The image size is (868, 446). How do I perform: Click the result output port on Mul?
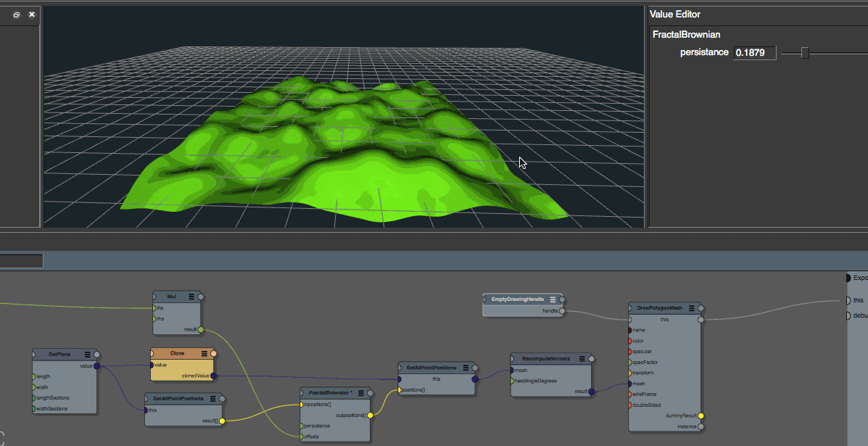pos(200,330)
